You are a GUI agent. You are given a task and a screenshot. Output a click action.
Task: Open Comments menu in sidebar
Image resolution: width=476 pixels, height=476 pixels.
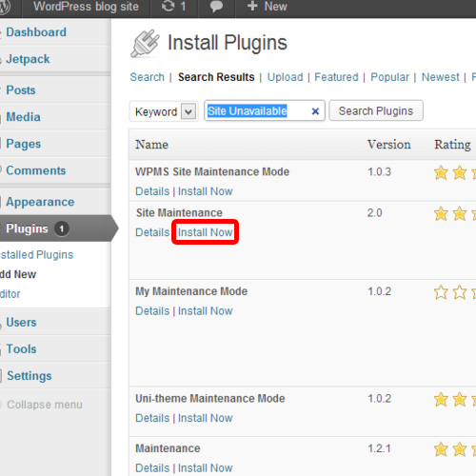pos(36,170)
